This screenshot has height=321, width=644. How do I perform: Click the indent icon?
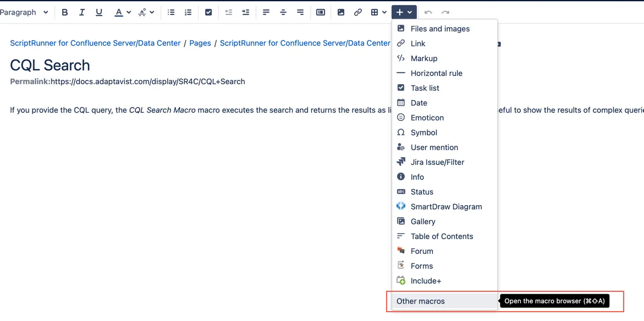246,12
